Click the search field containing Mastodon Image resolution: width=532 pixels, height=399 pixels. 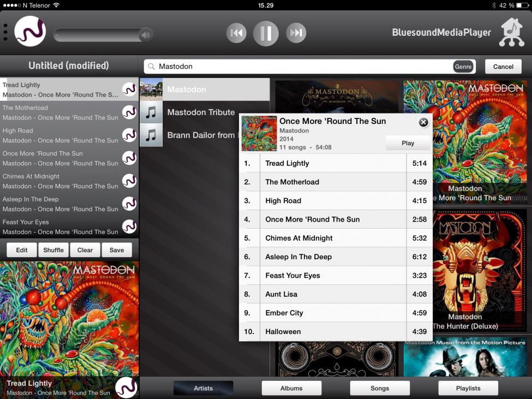[309, 67]
